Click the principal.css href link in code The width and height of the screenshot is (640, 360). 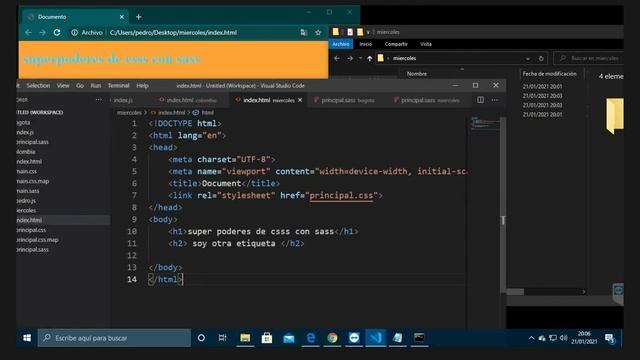click(x=341, y=196)
